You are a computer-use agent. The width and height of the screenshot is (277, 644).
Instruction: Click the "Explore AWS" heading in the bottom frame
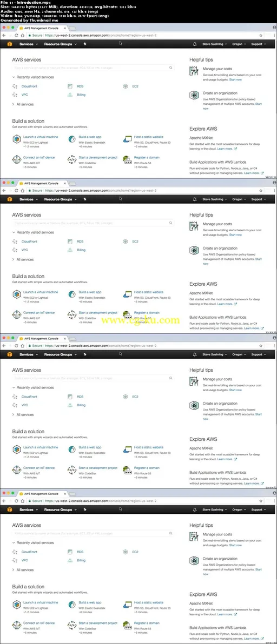(203, 594)
